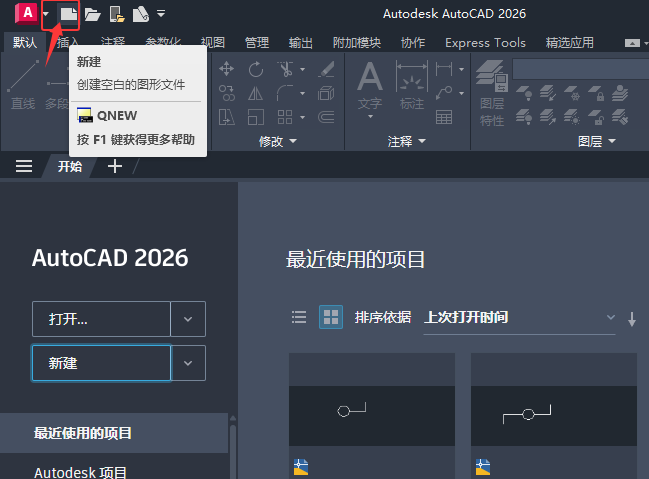This screenshot has height=479, width=649.
Task: Toggle sort order arrow for recent items
Action: [x=632, y=319]
